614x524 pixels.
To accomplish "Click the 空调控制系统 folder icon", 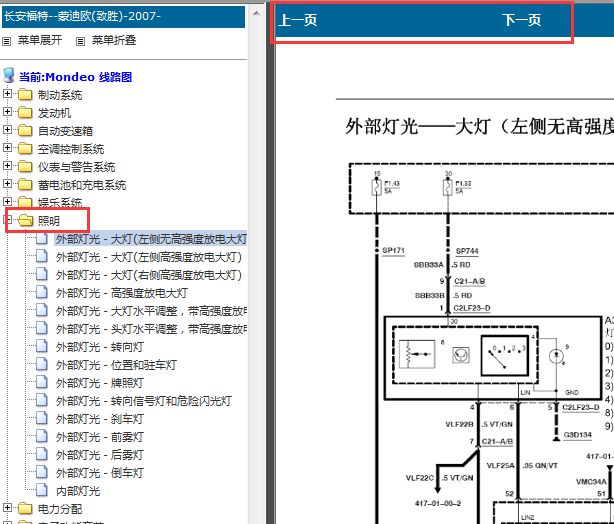I will [25, 149].
